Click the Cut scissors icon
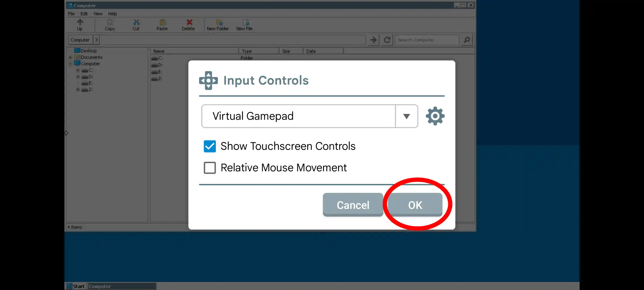The height and width of the screenshot is (290, 644). tap(136, 23)
